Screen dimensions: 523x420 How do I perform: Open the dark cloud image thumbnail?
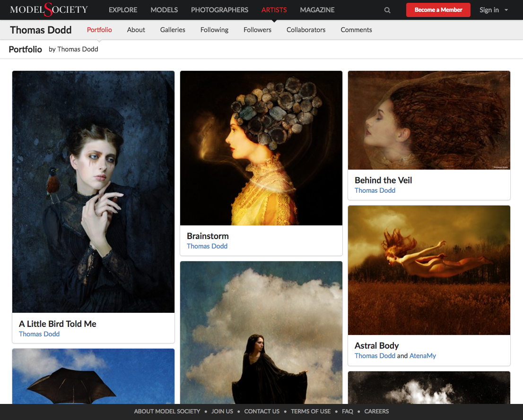pos(429,388)
